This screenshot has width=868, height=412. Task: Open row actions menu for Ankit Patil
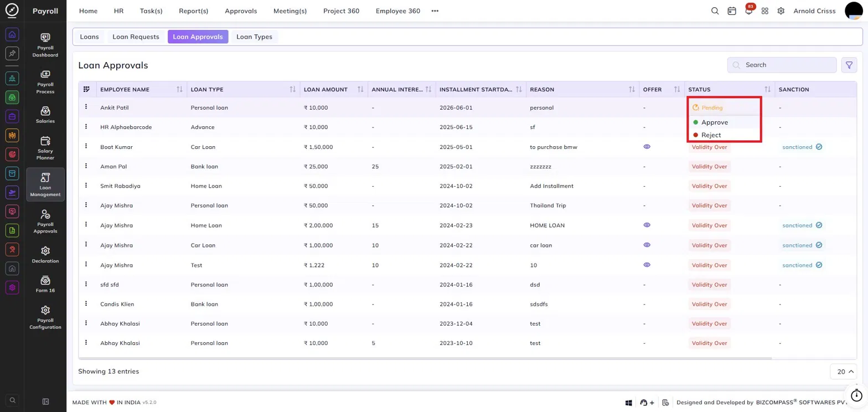[86, 107]
